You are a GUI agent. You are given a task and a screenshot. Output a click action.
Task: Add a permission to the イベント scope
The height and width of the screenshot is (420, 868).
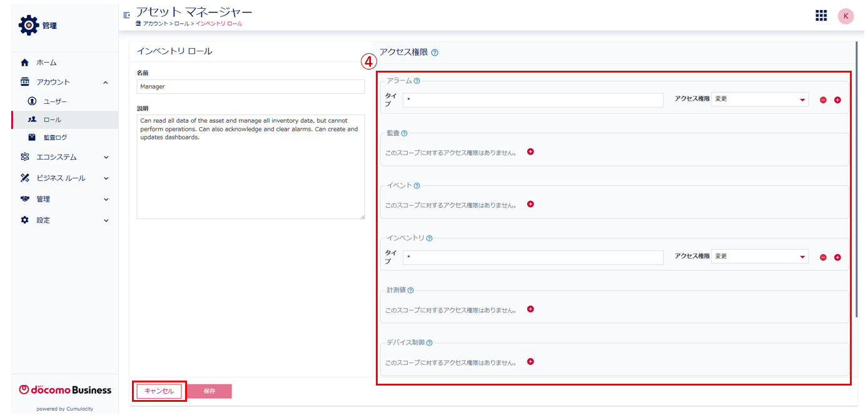pyautogui.click(x=530, y=204)
